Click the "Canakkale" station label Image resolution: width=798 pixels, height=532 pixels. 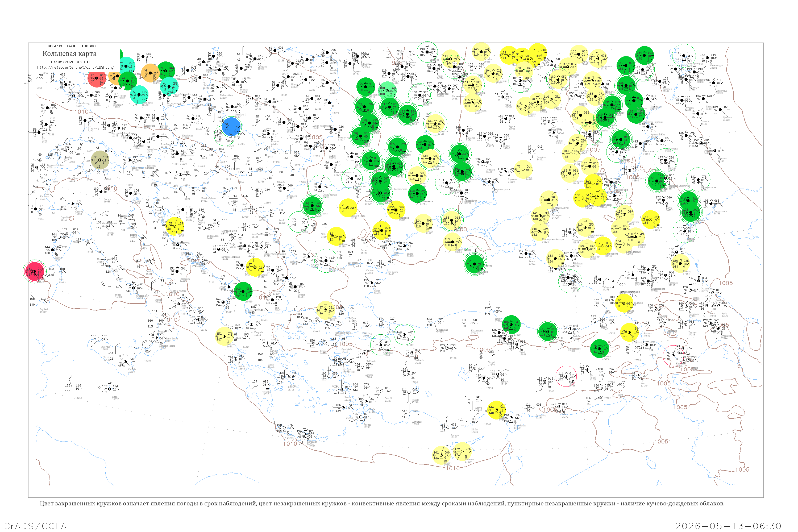pyautogui.click(x=347, y=349)
